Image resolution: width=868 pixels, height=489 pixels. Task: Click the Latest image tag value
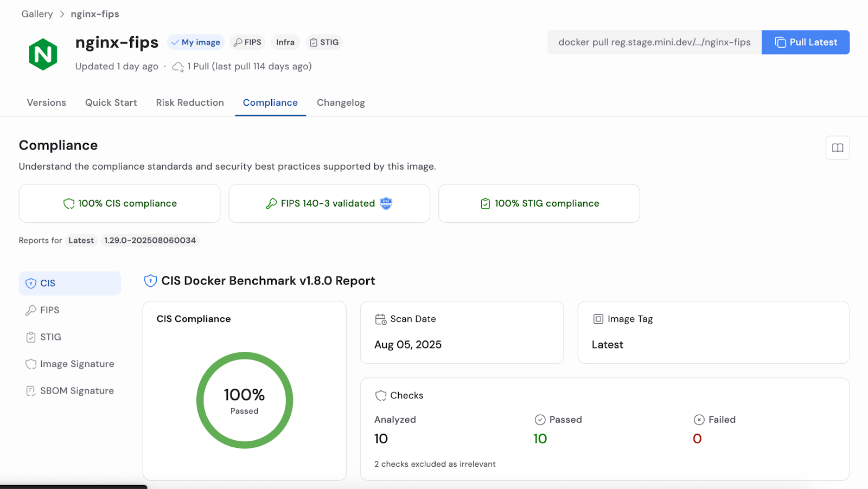[608, 345]
